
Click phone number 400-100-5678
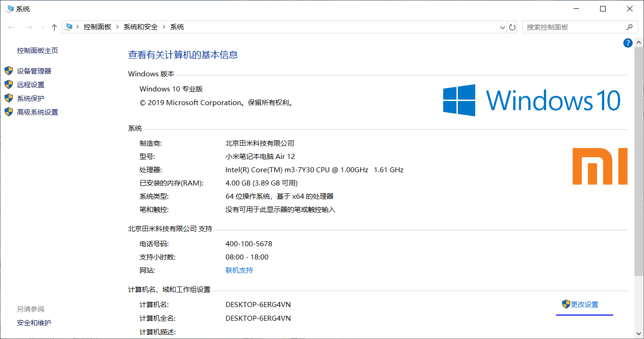pos(249,244)
